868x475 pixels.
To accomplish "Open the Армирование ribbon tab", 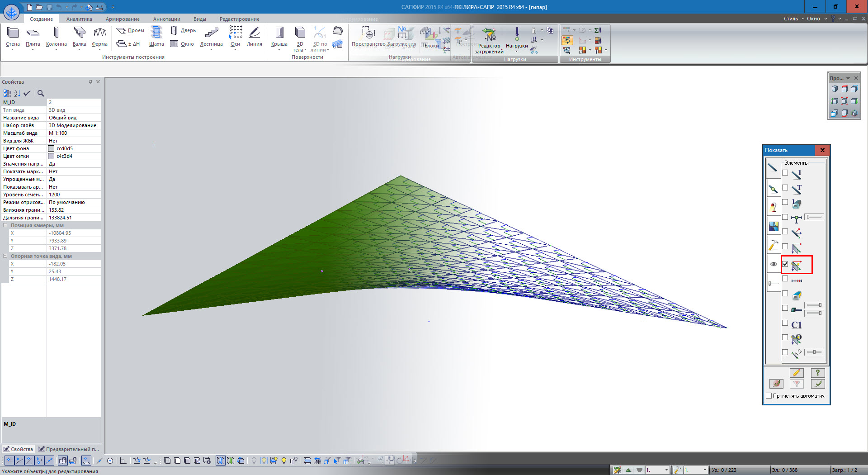I will point(123,19).
